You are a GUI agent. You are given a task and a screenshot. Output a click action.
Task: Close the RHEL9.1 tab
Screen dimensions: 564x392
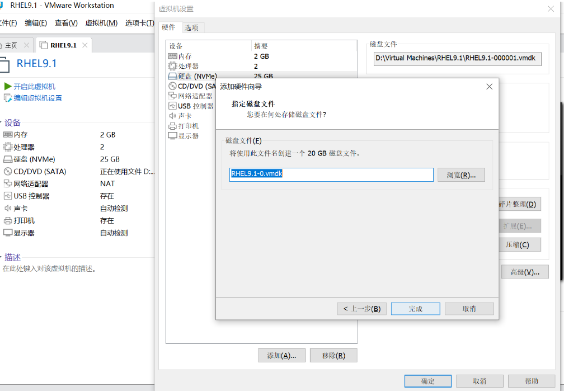point(84,45)
